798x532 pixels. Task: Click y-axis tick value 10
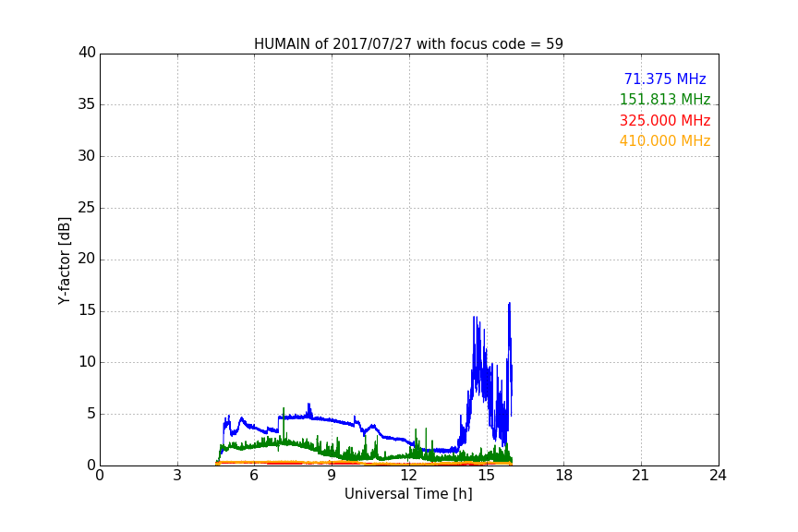[87, 362]
